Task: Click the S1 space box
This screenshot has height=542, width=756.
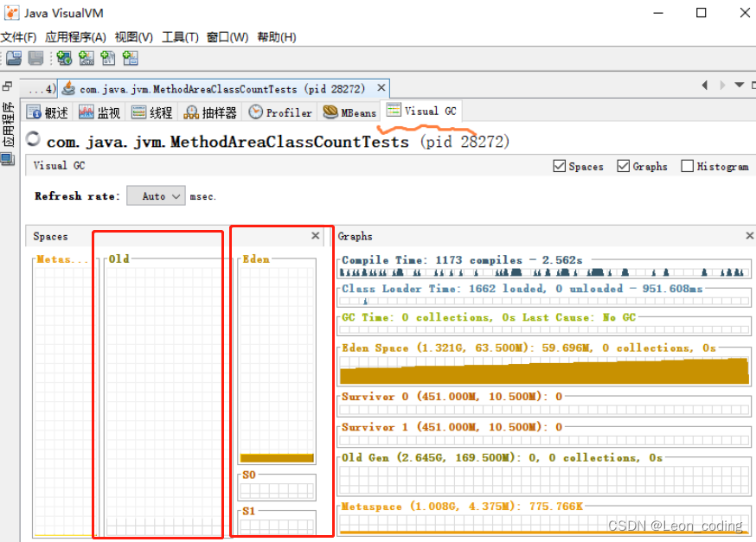Action: (277, 521)
